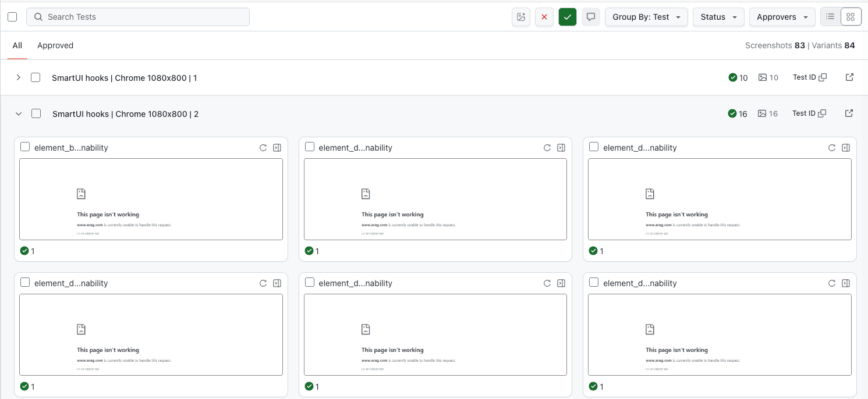This screenshot has width=868, height=399.
Task: Select checkbox for SmartUI hooks Chrome 1080x800 | 2
Action: point(36,113)
